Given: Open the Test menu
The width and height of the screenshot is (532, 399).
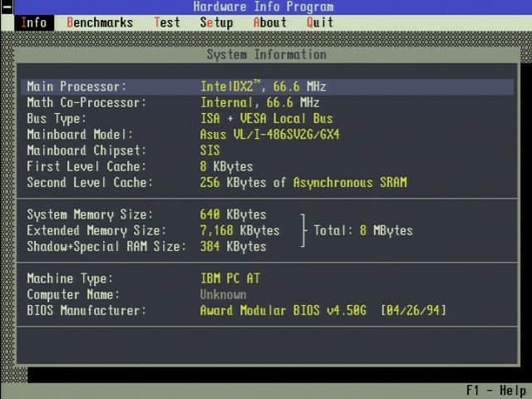Looking at the screenshot, I should (x=166, y=22).
